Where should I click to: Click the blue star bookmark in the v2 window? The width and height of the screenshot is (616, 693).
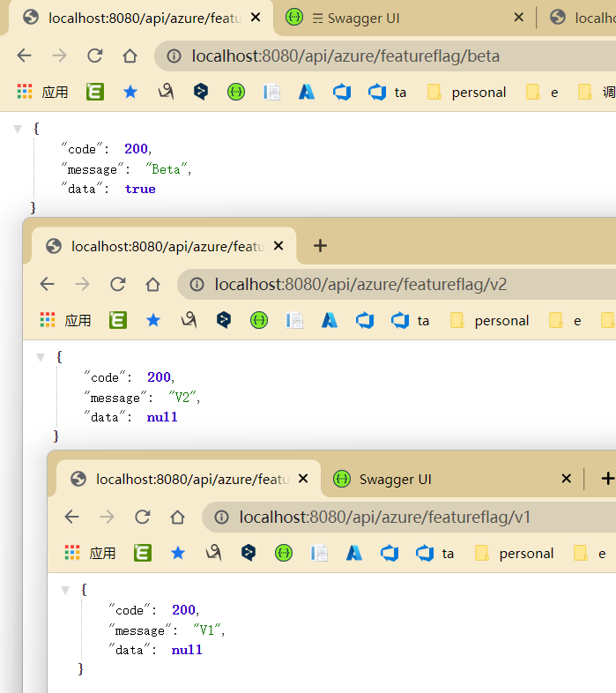[x=153, y=321]
